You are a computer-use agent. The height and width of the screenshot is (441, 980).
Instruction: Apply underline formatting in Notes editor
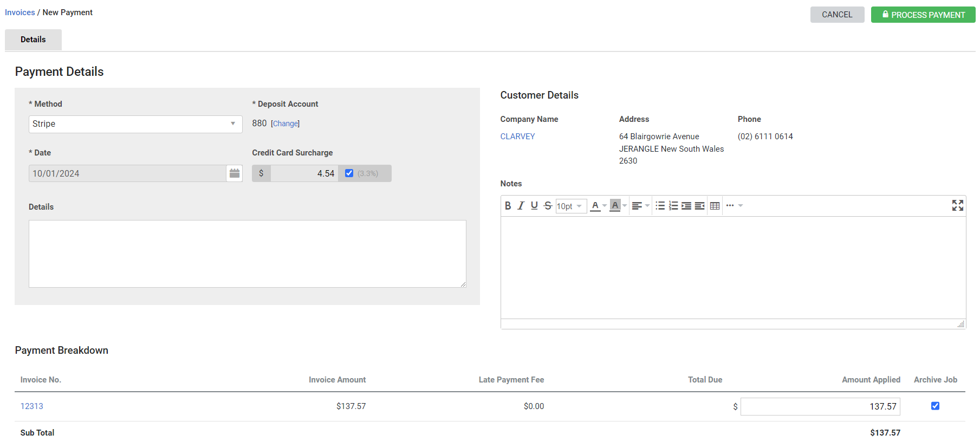pyautogui.click(x=534, y=206)
